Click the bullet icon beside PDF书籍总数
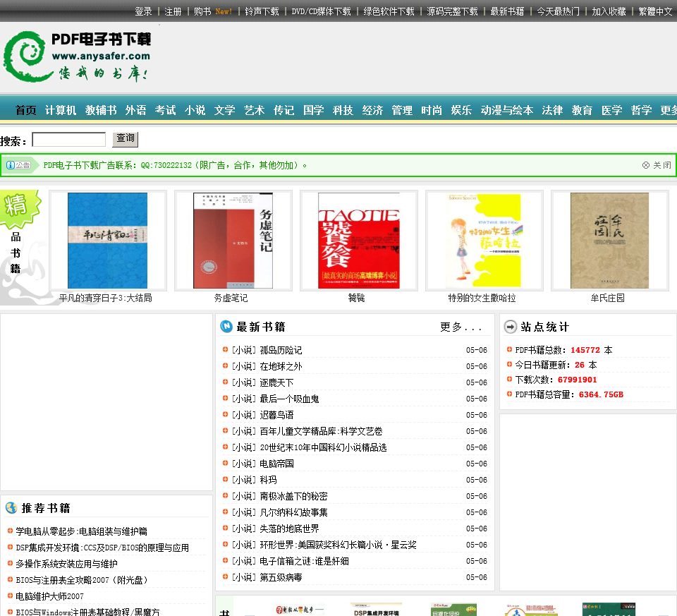 [509, 349]
